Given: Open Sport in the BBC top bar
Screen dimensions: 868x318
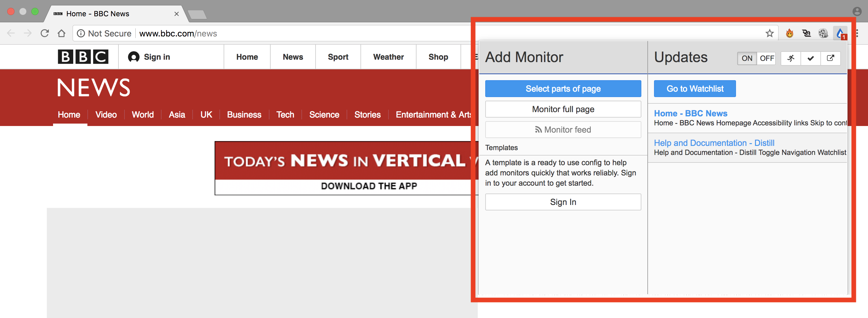Looking at the screenshot, I should (x=338, y=57).
